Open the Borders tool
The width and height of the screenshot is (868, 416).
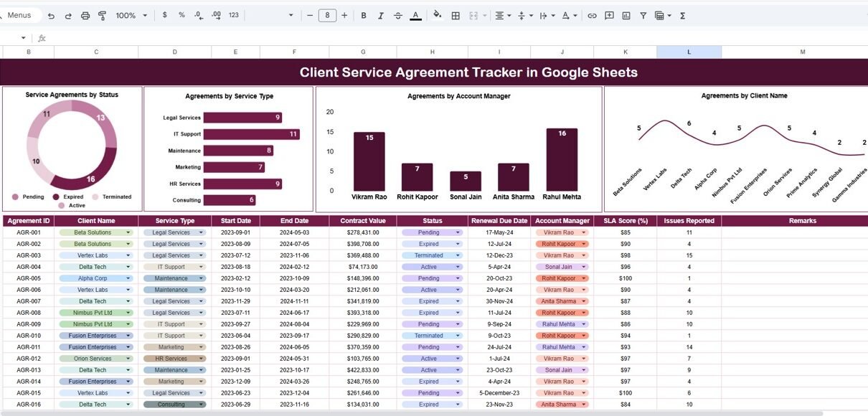tap(455, 15)
